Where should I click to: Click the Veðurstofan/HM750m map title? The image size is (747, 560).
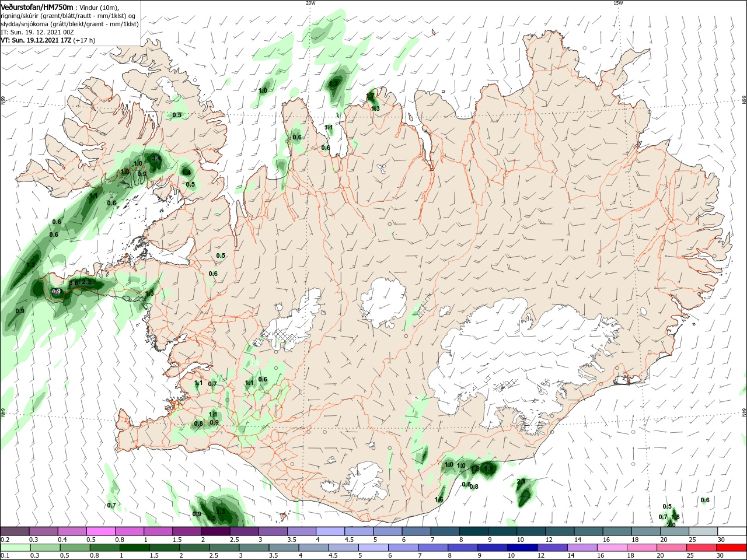[37, 6]
